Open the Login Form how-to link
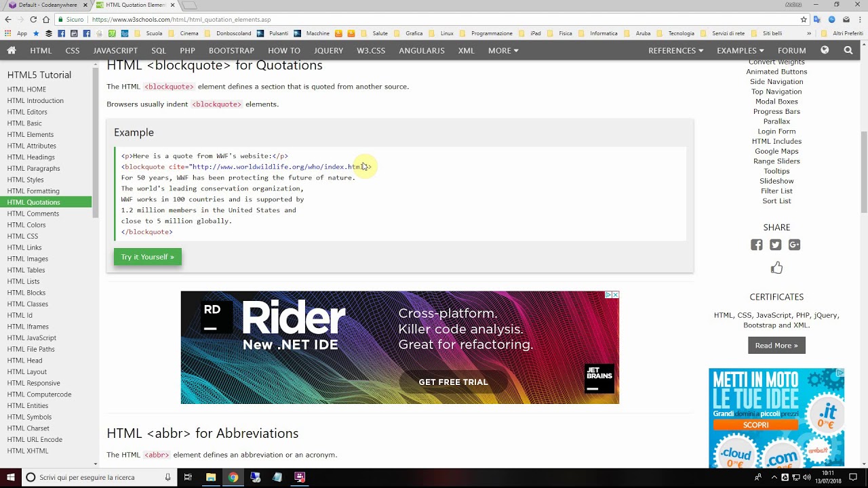 [776, 131]
